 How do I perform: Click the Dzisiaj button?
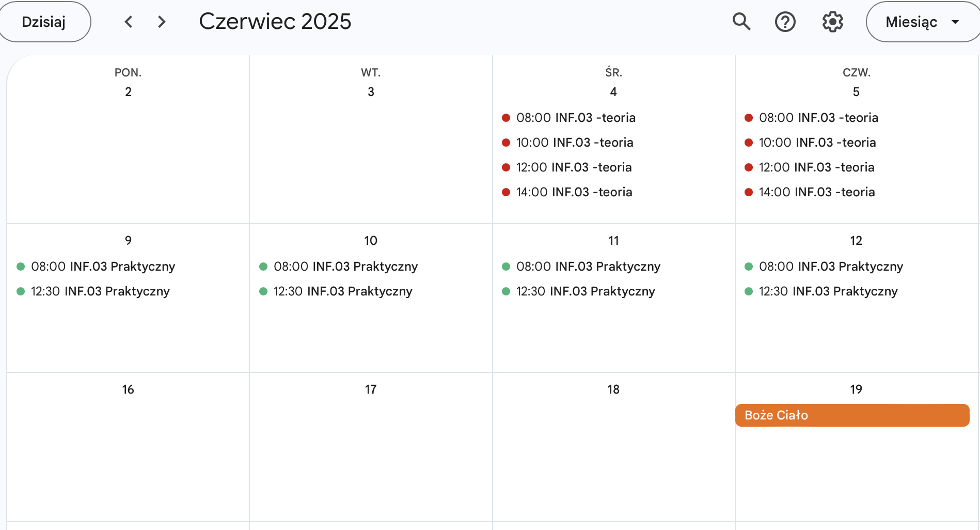tap(44, 22)
